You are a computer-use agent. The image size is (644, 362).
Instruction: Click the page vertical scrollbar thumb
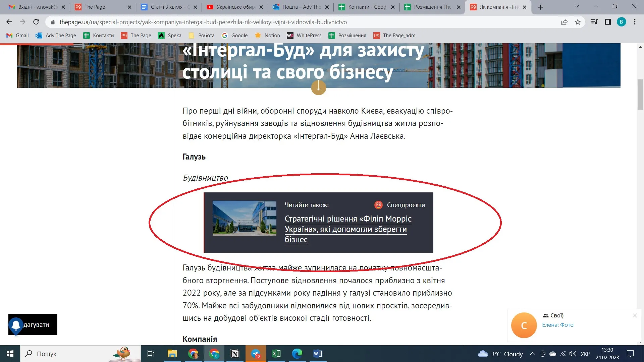pos(640,95)
